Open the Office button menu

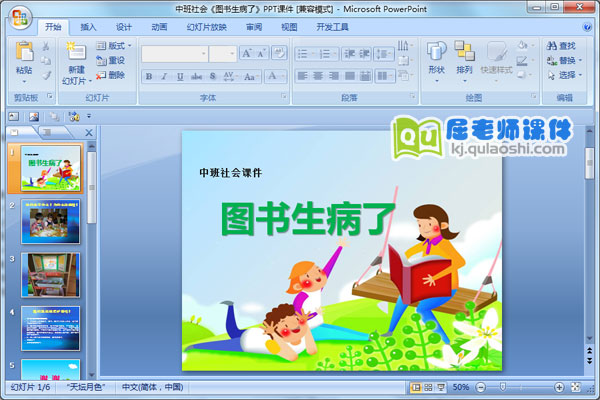[20, 18]
